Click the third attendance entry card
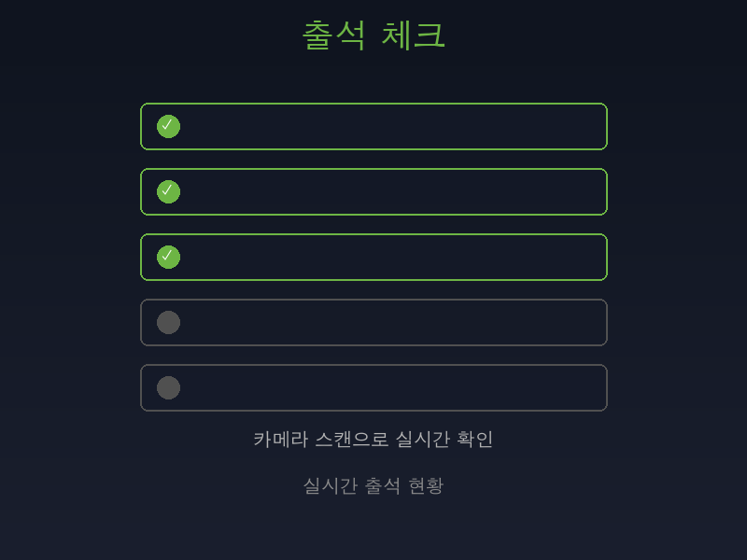Viewport: 747px width, 560px height. (x=373, y=257)
